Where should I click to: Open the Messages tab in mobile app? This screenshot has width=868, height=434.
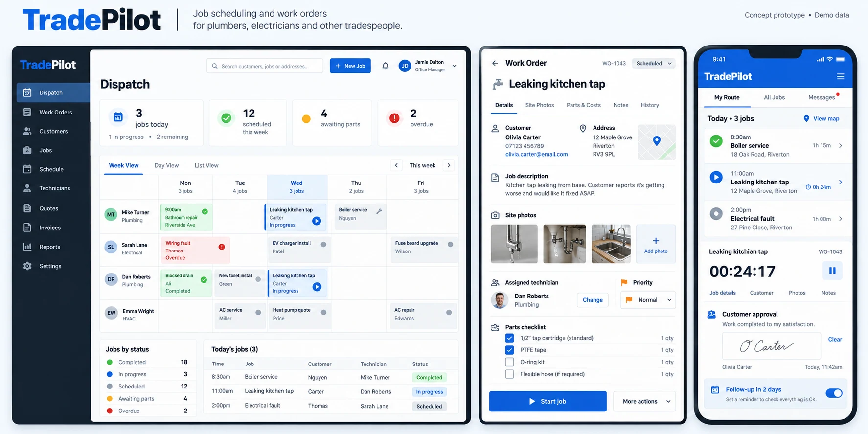(x=822, y=97)
